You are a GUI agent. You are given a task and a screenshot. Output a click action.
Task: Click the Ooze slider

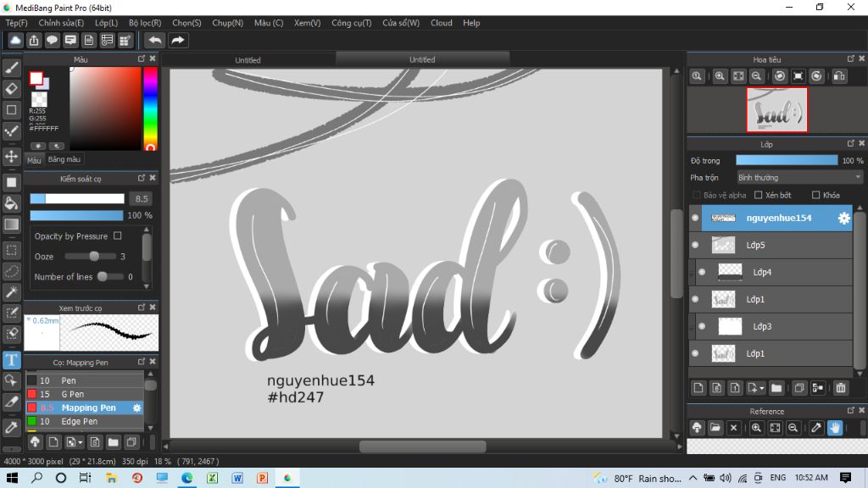[x=91, y=256]
